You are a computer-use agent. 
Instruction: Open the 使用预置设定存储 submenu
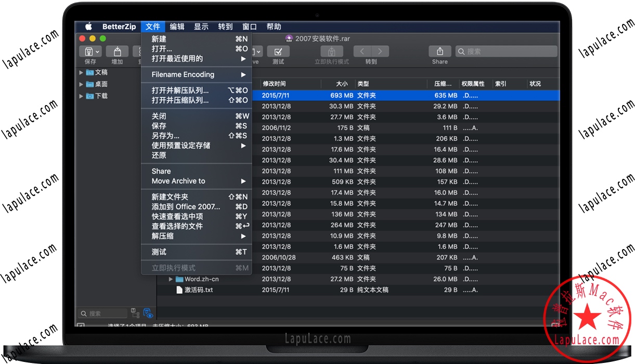[197, 146]
